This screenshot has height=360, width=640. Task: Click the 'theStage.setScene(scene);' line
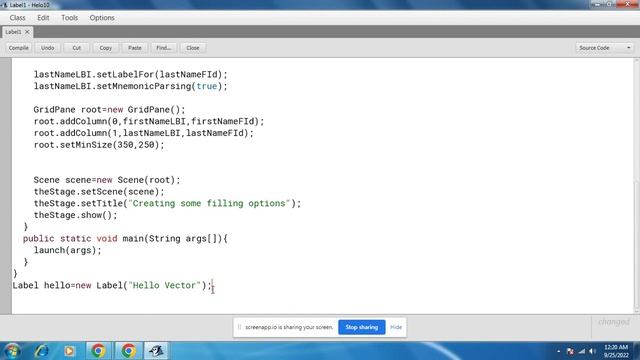[x=99, y=192]
